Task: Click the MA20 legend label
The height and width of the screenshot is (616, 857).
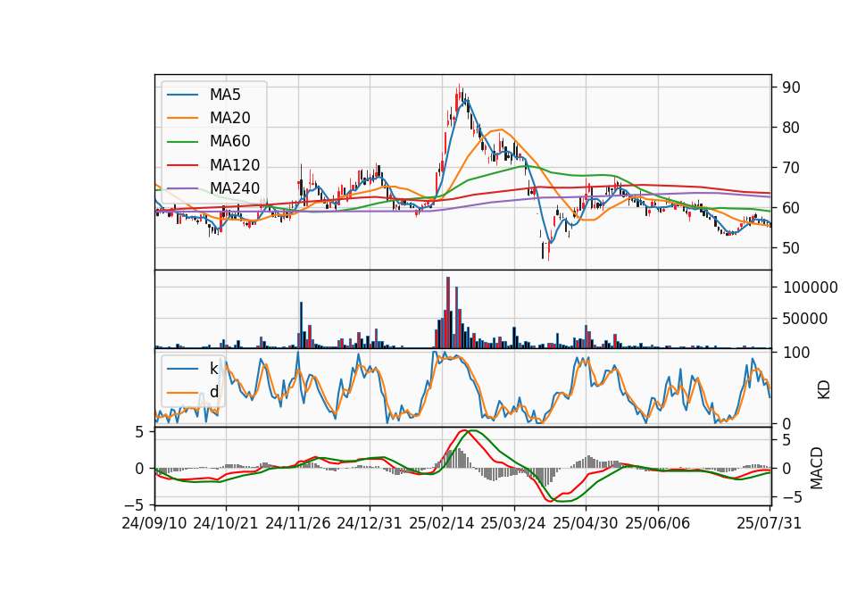Action: click(229, 118)
